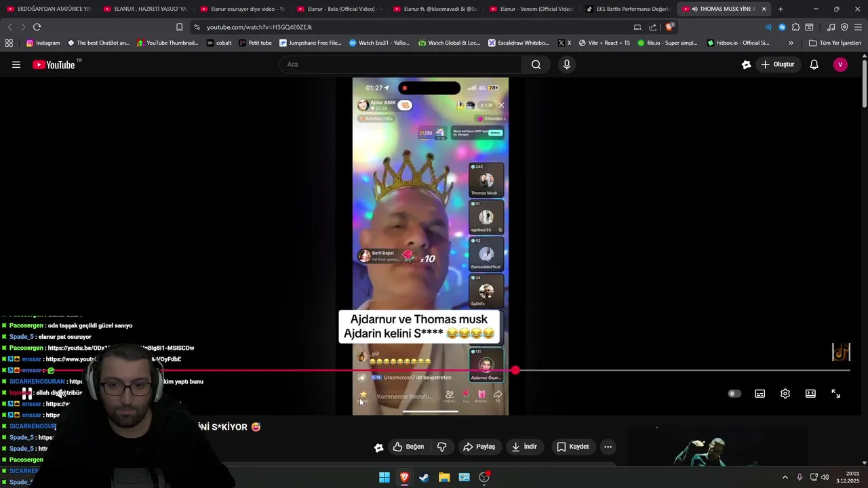868x488 pixels.
Task: Open the YouTube guide hamburger menu
Action: click(16, 64)
